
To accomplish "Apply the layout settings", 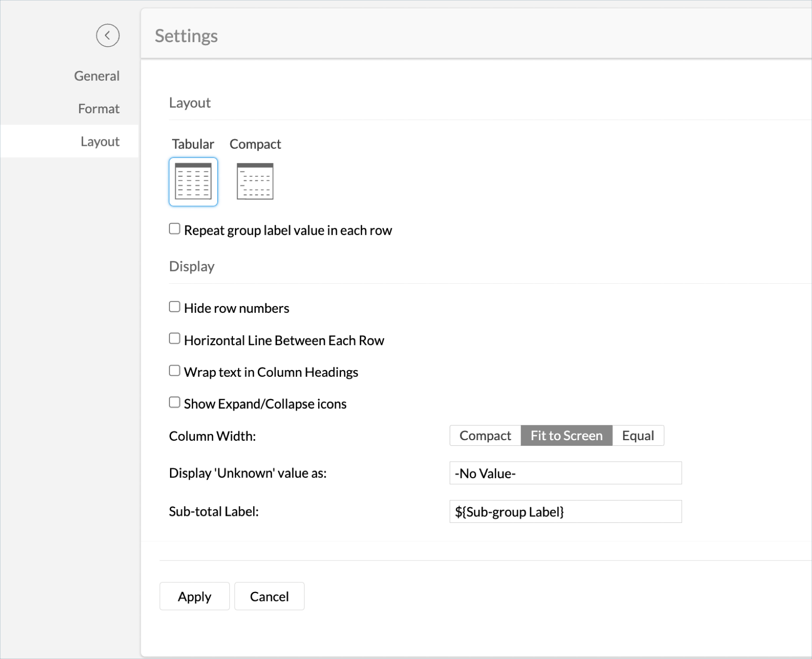I will (194, 596).
